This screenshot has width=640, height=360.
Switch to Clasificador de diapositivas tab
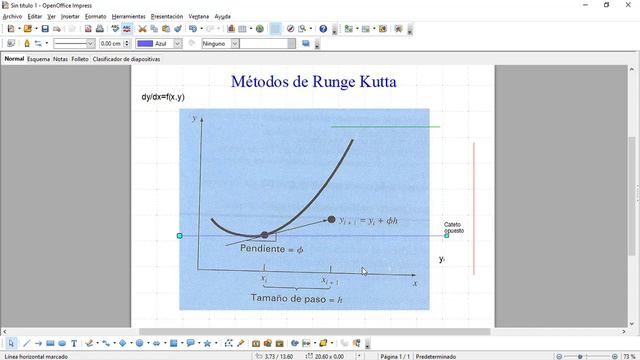pos(126,59)
